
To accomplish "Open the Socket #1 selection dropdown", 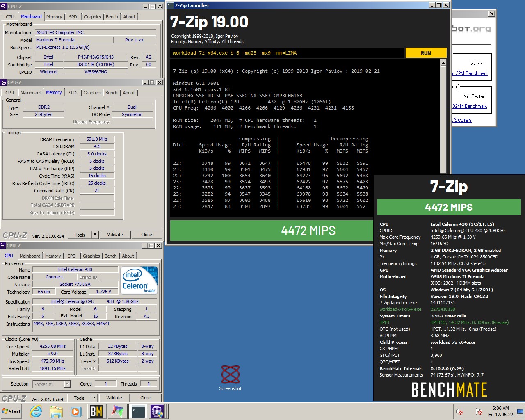I will point(52,384).
